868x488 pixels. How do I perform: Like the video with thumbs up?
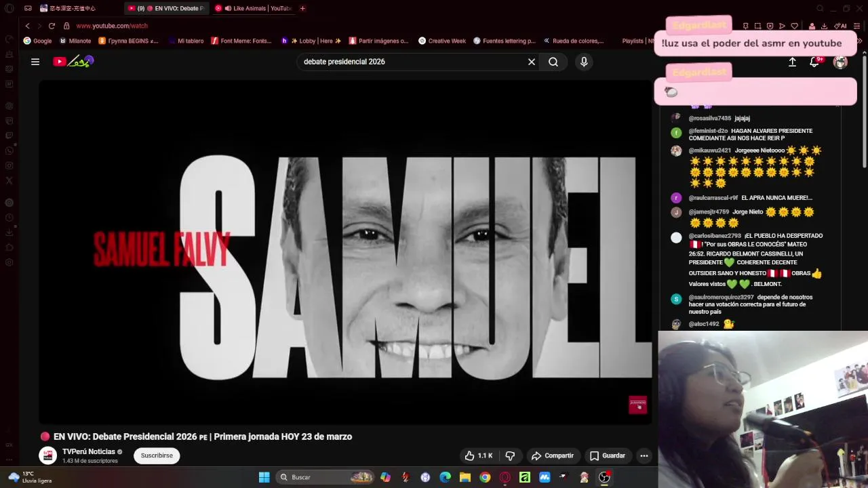click(478, 455)
